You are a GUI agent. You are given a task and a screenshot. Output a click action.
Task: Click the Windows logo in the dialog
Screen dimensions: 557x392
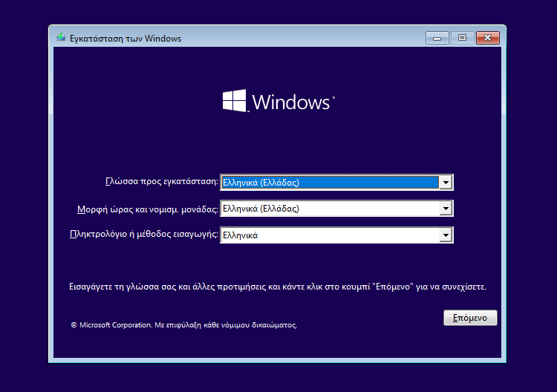pos(278,101)
